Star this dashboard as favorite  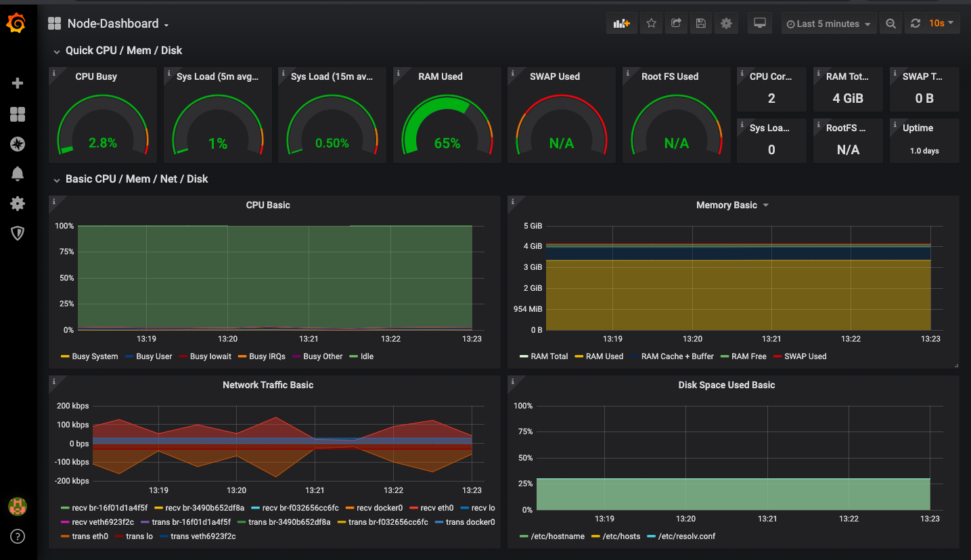651,24
